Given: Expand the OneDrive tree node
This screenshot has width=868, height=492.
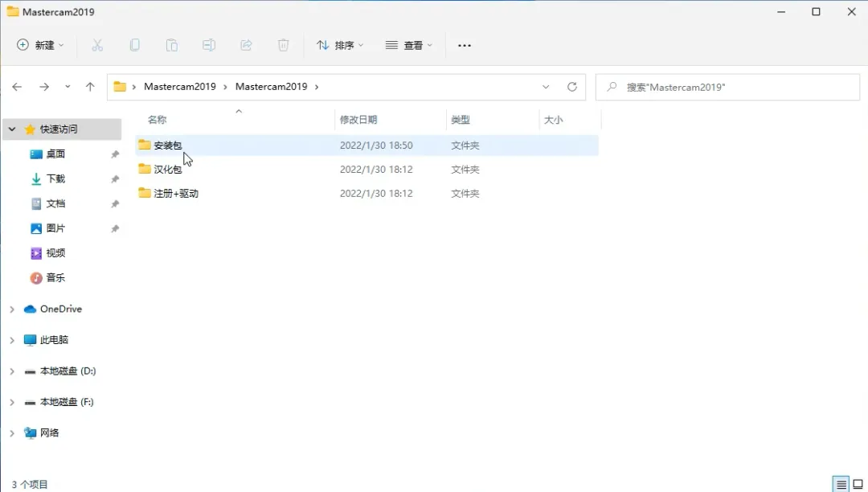Looking at the screenshot, I should pos(12,310).
